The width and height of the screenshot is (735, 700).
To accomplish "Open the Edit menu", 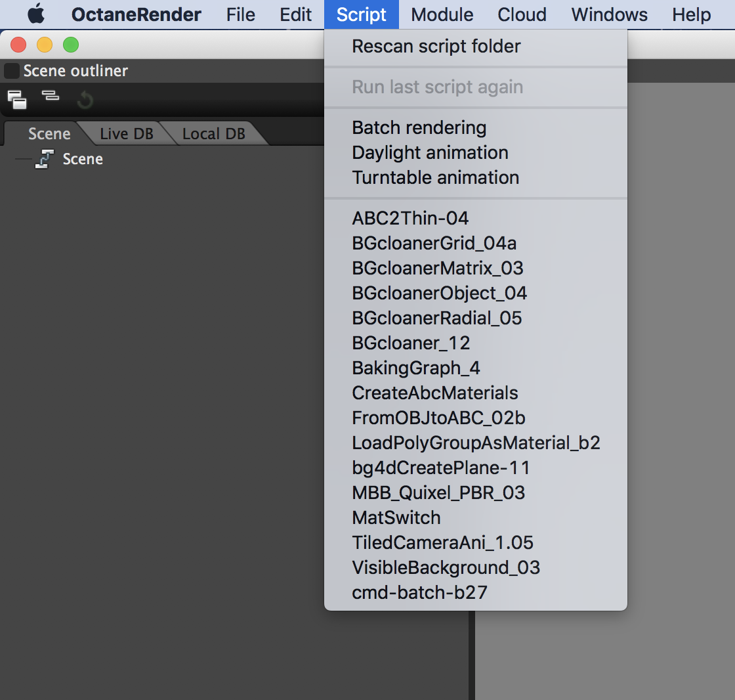I will coord(295,14).
